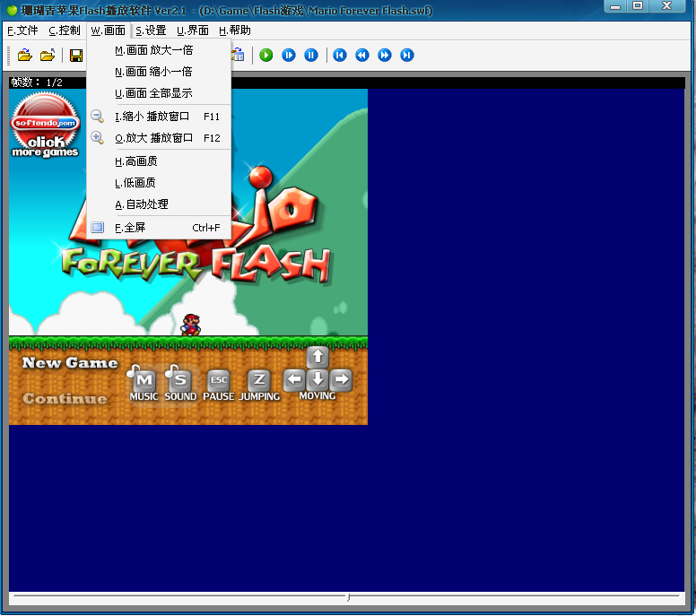Select L.低画质 quality option
Image resolution: width=696 pixels, height=616 pixels.
pyautogui.click(x=159, y=183)
